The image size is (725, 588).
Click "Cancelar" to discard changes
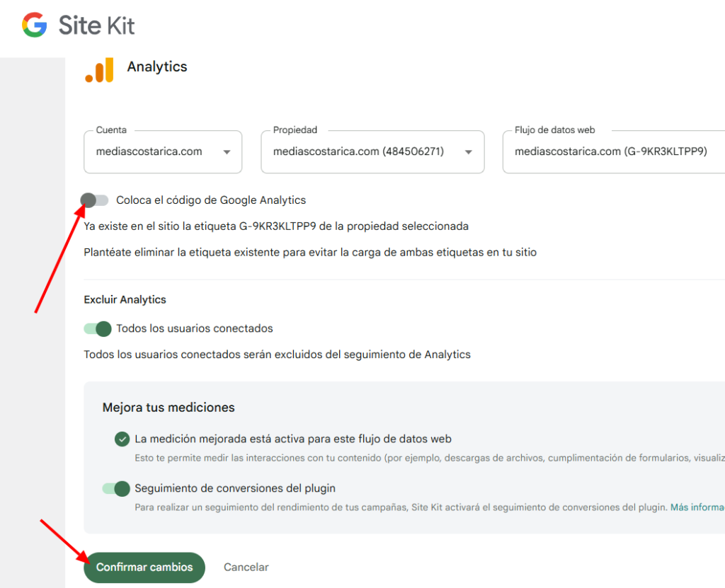pyautogui.click(x=246, y=567)
